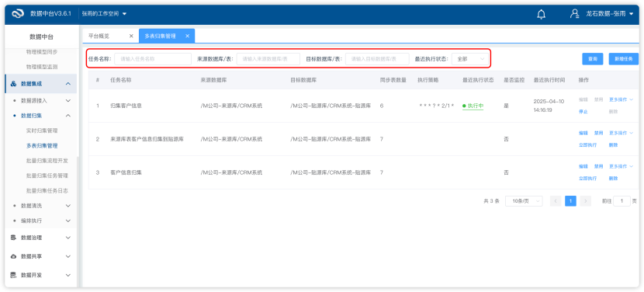The width and height of the screenshot is (644, 292).
Task: Switch to the 平台概览 tab
Action: pyautogui.click(x=99, y=36)
